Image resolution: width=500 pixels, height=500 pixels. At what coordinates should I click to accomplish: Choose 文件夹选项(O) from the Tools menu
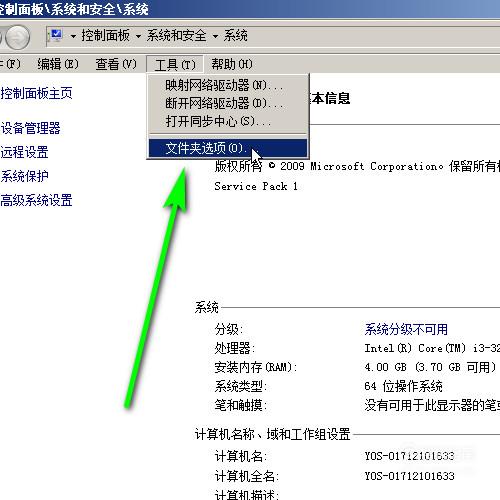(228, 148)
